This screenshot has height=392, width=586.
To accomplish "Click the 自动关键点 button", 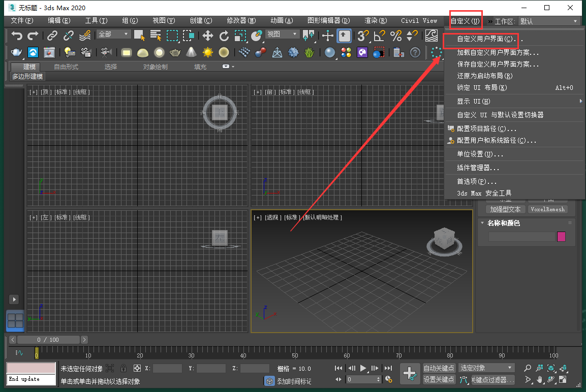I will tap(439, 368).
